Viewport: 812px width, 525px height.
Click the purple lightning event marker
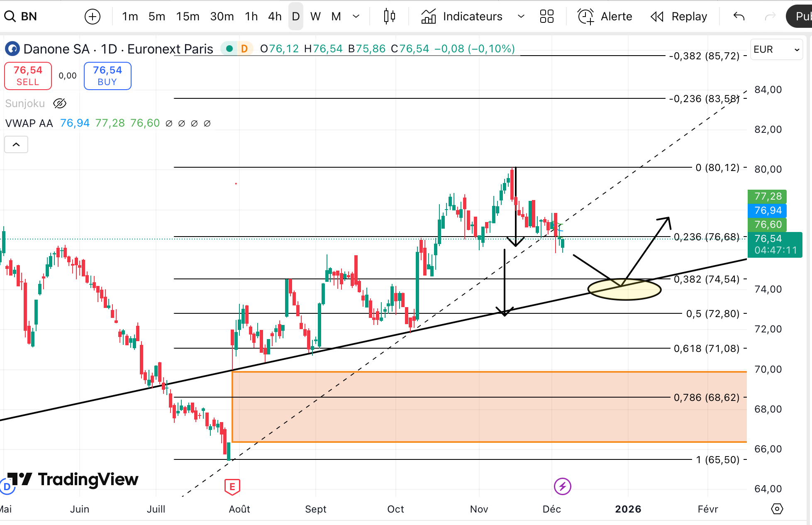[562, 486]
